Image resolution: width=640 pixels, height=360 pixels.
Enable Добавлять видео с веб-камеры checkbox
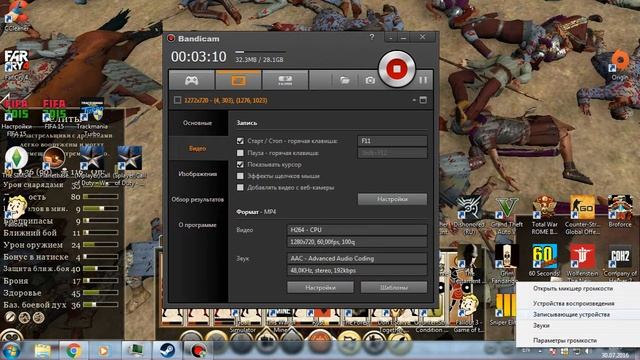240,187
